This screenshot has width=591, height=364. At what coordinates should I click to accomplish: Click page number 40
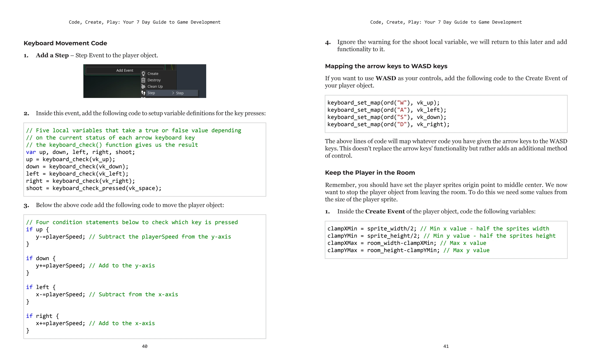pyautogui.click(x=145, y=346)
